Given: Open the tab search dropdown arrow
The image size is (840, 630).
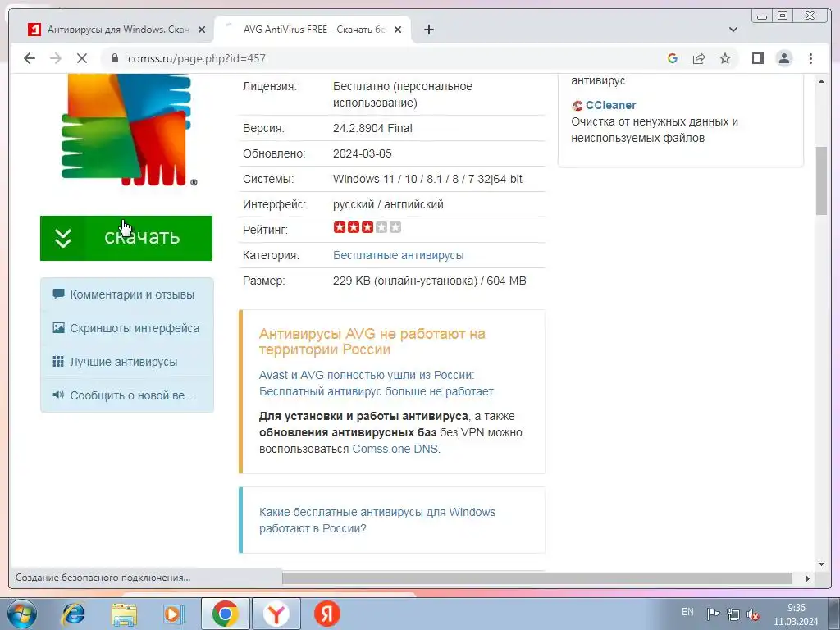Looking at the screenshot, I should 733,30.
